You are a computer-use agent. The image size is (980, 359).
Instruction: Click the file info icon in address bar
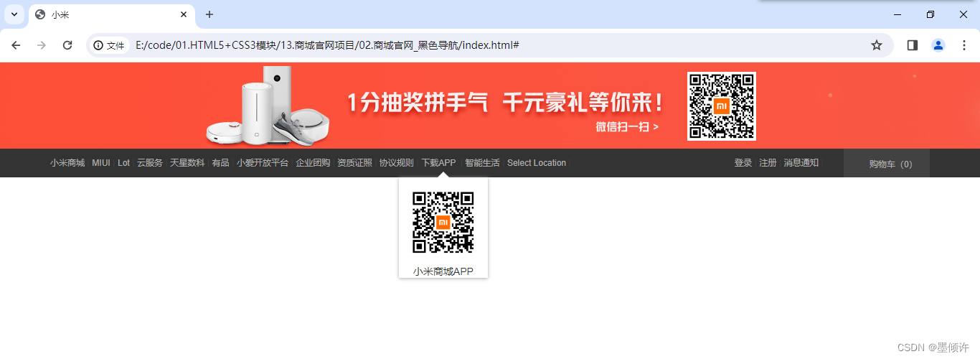[x=109, y=45]
